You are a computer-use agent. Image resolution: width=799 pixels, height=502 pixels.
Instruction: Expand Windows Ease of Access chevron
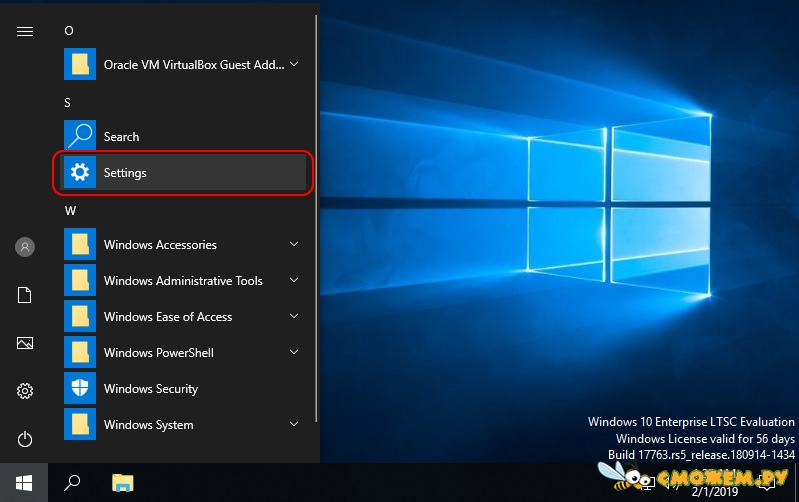click(294, 316)
